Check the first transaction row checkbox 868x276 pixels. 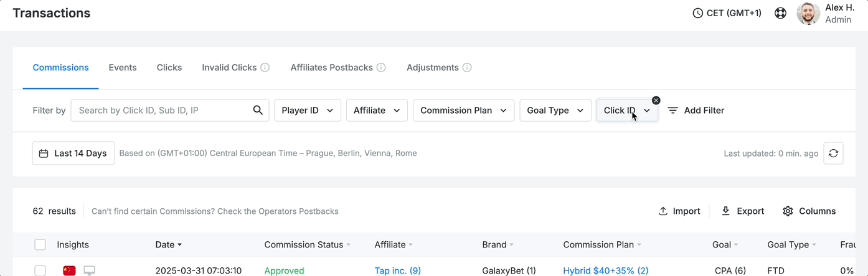[x=40, y=270]
